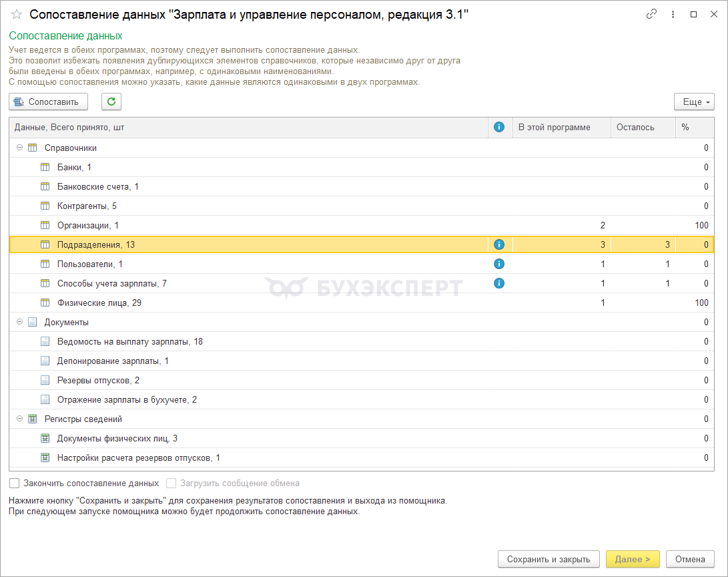Click register icon next to Настройки расчета резервов отпусков
The height and width of the screenshot is (577, 728).
45,457
